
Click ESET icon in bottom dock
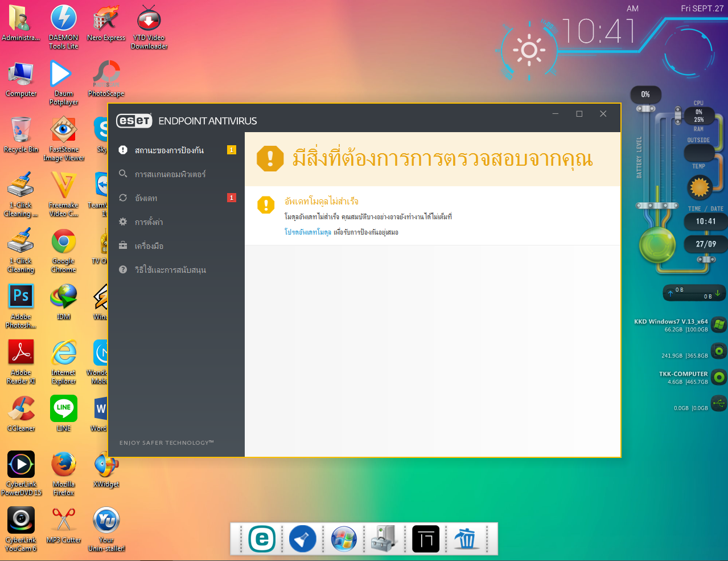(262, 539)
